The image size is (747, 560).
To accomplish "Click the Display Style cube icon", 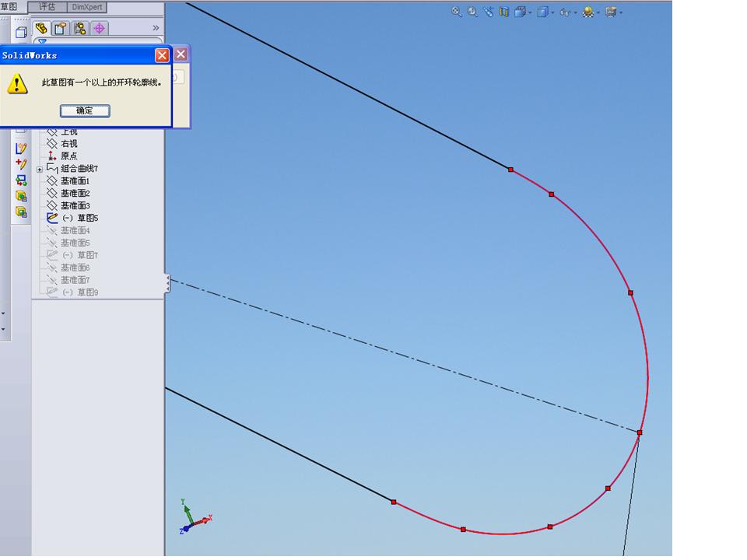I will click(542, 12).
